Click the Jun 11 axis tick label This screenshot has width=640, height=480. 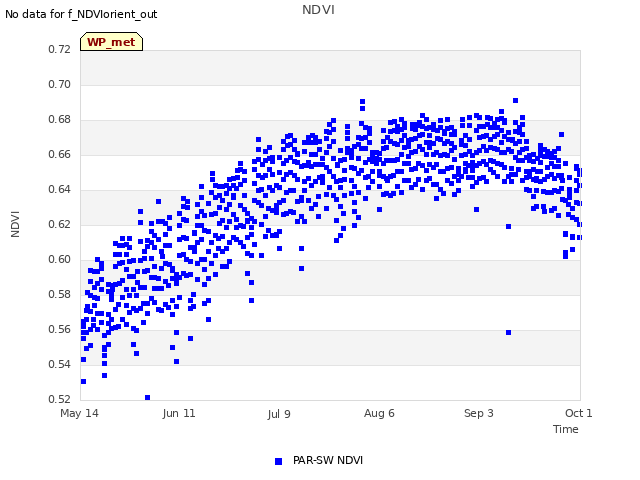point(179,413)
